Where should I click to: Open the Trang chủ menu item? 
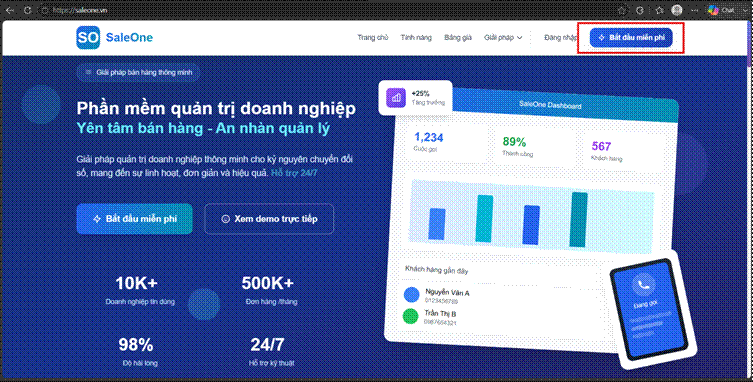pos(373,37)
